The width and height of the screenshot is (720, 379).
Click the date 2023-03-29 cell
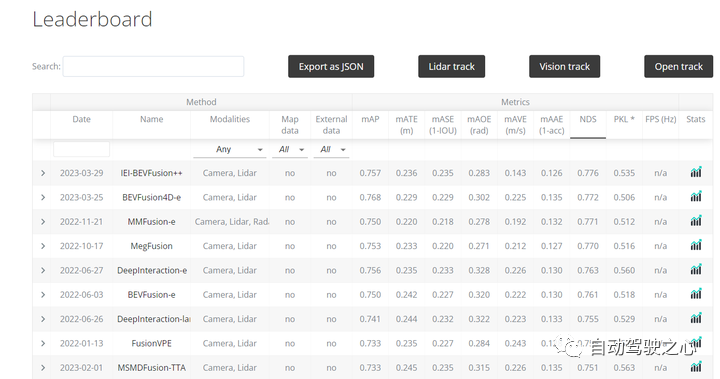pyautogui.click(x=81, y=173)
